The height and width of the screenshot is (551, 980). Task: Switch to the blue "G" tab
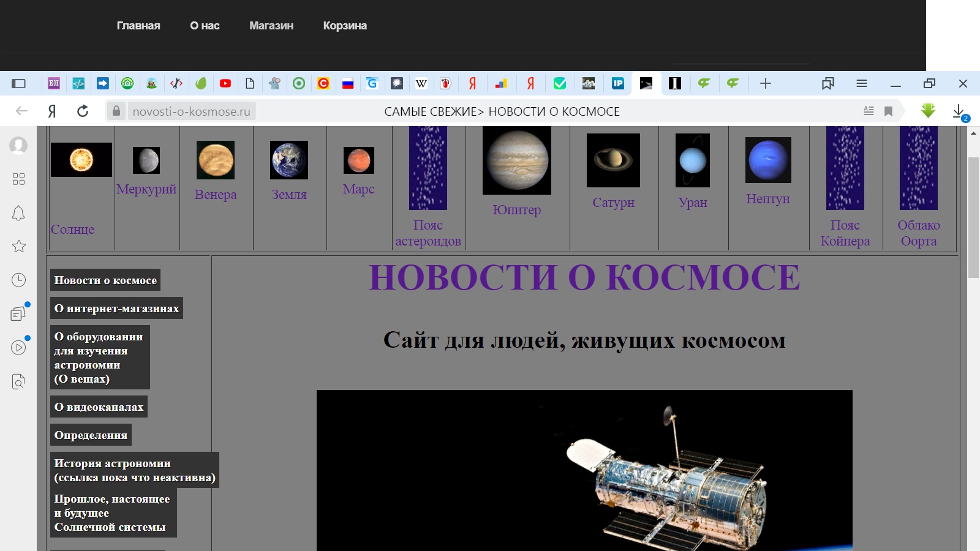coord(372,83)
